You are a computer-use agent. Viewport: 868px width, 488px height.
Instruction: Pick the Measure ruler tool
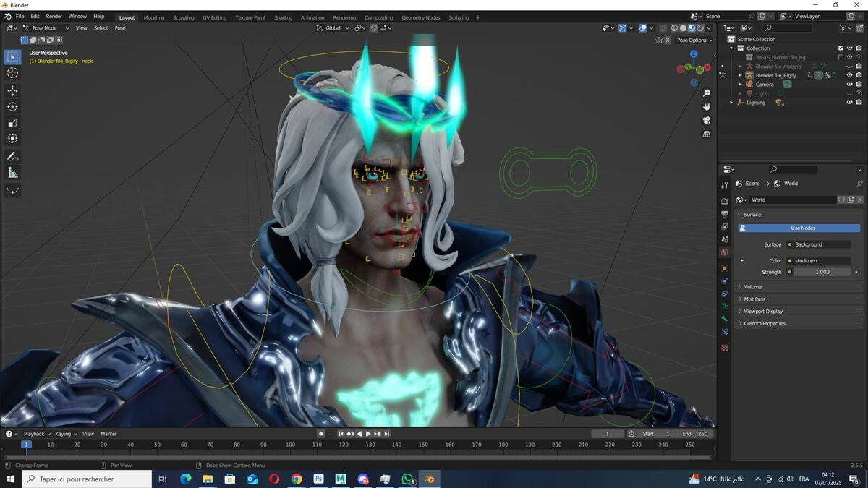coord(12,172)
